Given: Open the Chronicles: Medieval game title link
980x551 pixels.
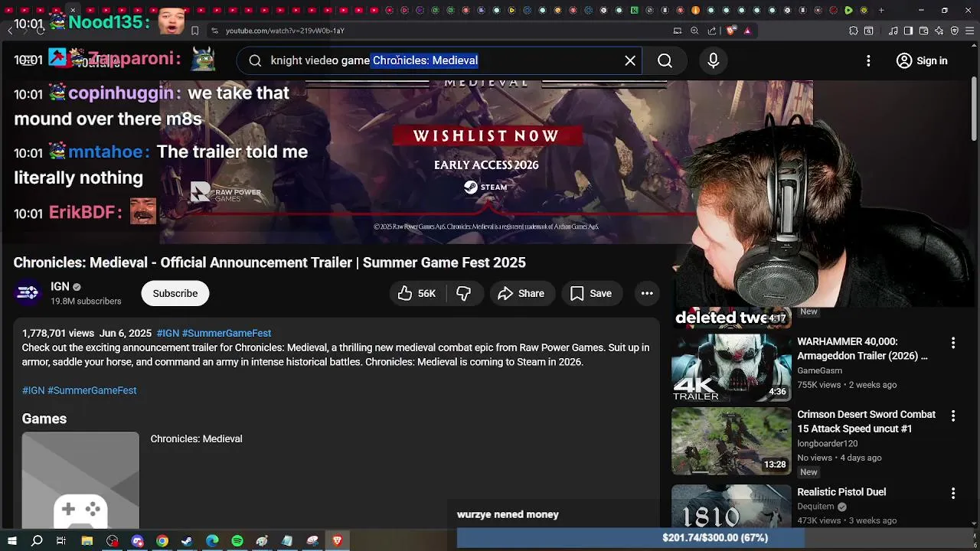Looking at the screenshot, I should [196, 439].
